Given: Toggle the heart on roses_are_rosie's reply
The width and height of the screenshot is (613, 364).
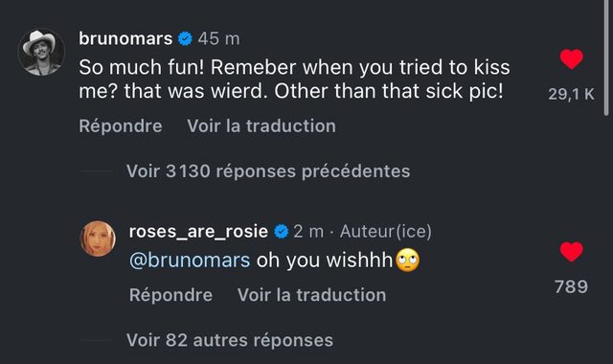Looking at the screenshot, I should 571,251.
